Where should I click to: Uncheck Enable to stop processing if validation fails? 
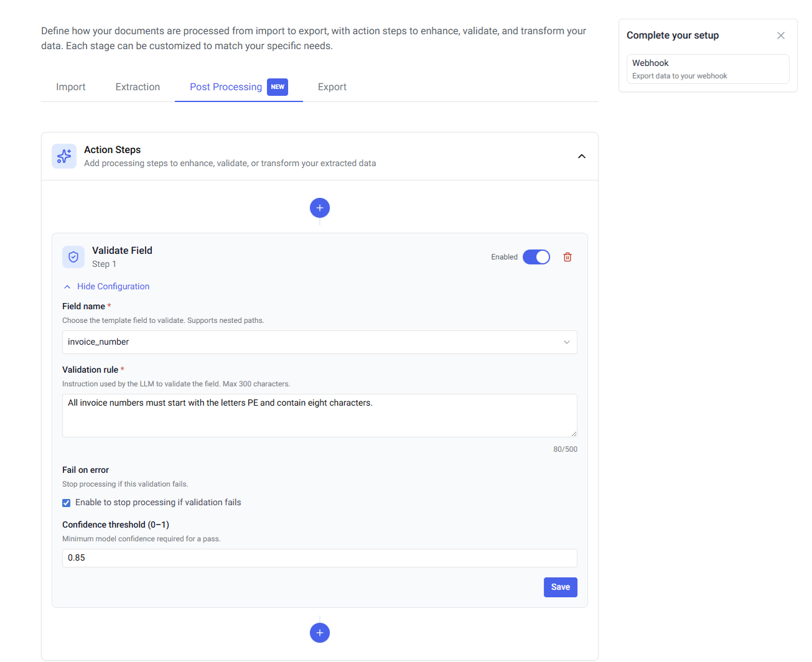[x=67, y=503]
